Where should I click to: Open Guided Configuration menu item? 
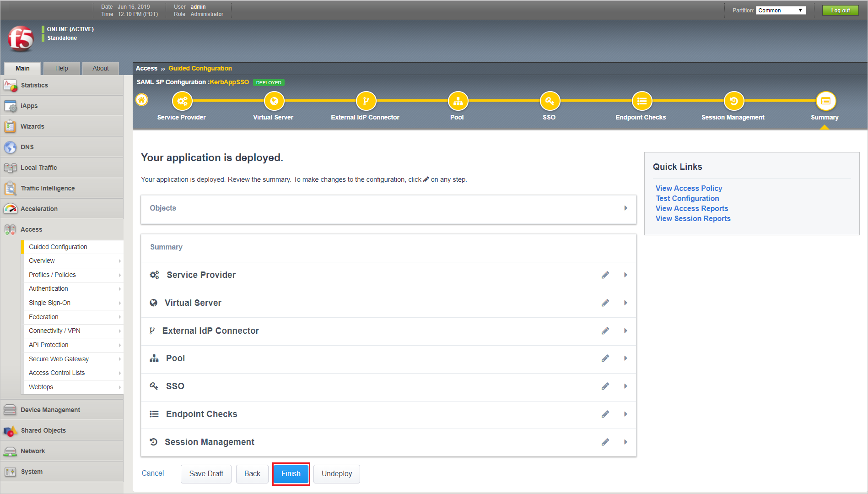pos(73,247)
